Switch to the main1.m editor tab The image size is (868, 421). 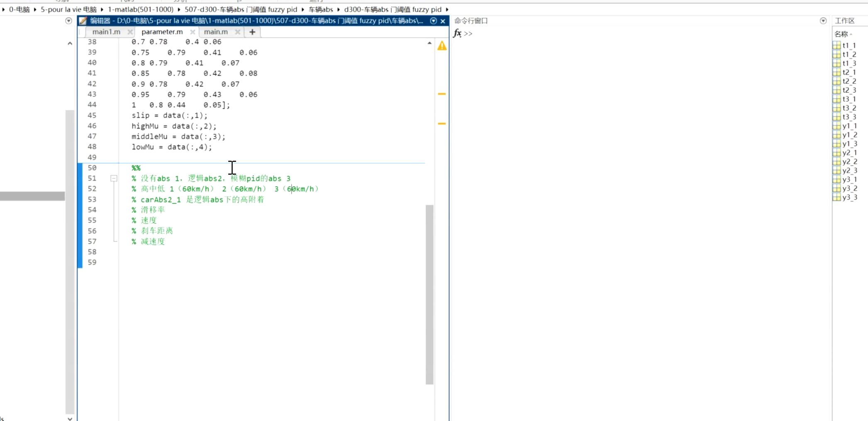coord(106,32)
